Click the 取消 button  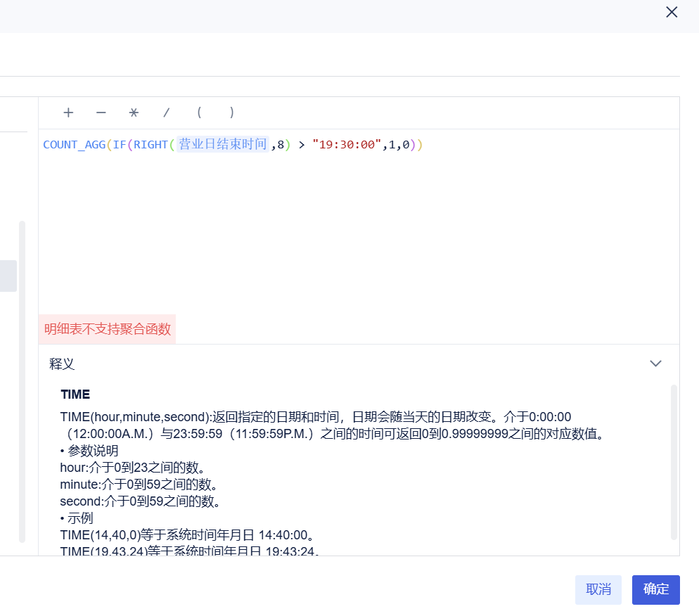[598, 589]
